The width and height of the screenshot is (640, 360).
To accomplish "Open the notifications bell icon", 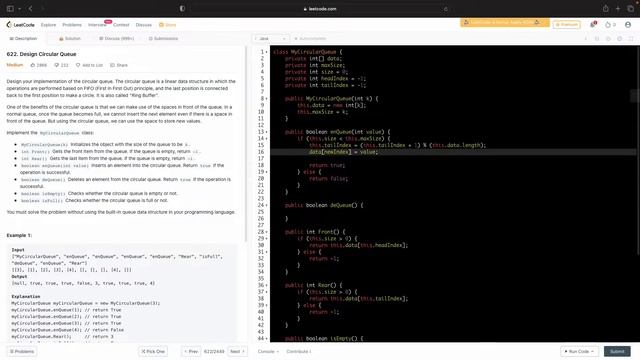I will pos(593,25).
